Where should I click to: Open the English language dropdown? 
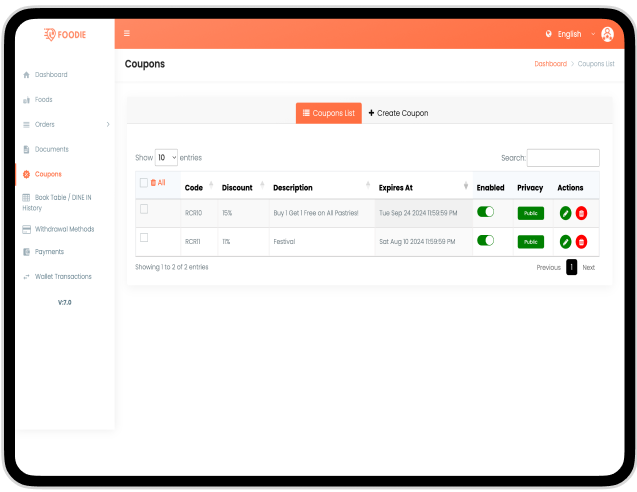[x=570, y=34]
